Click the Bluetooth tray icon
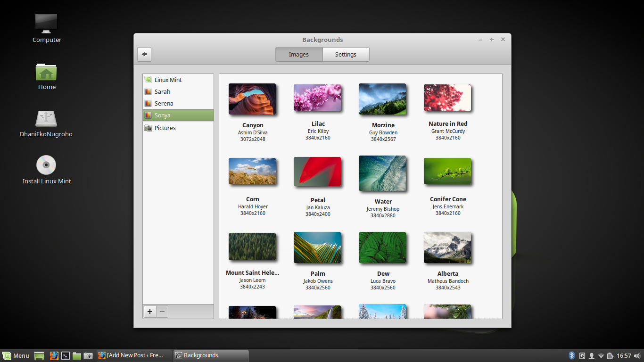Screen dimensions: 644x362 (572, 355)
